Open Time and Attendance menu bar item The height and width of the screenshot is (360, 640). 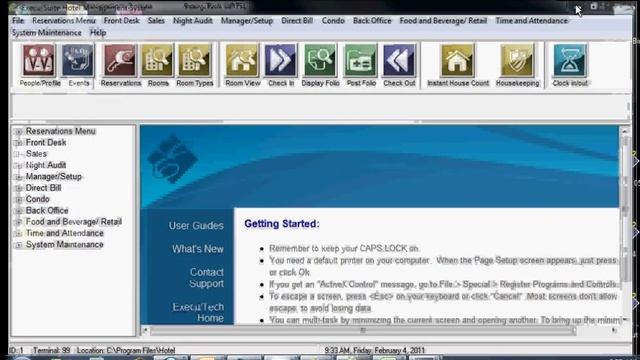(531, 20)
